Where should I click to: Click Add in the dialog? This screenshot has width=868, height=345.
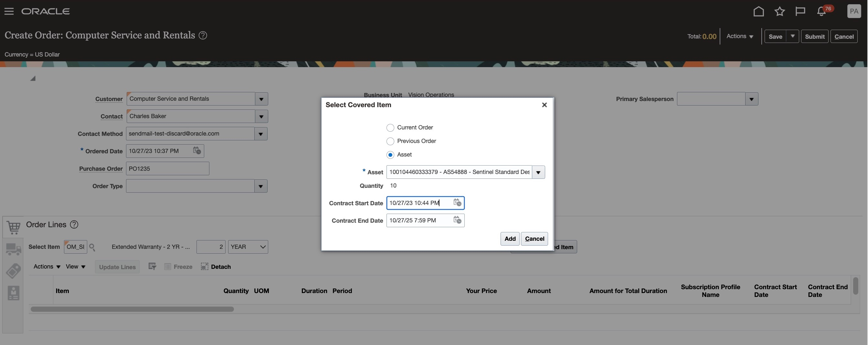click(510, 238)
